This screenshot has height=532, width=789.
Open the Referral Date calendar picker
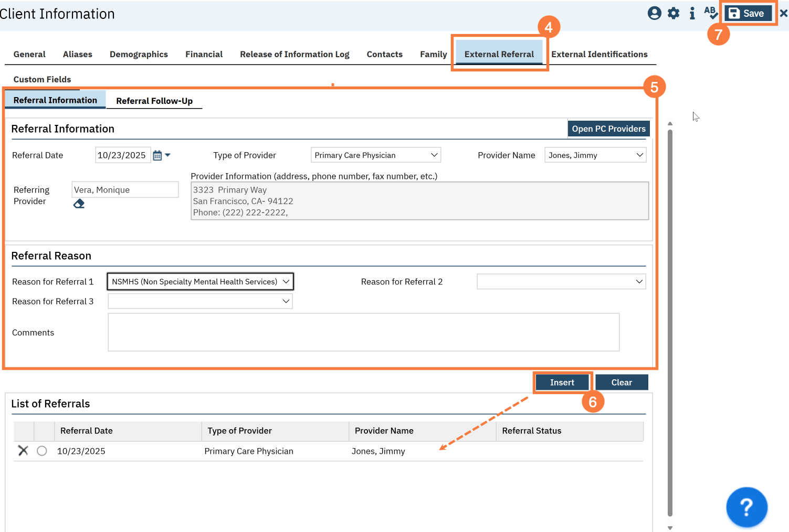click(x=157, y=155)
